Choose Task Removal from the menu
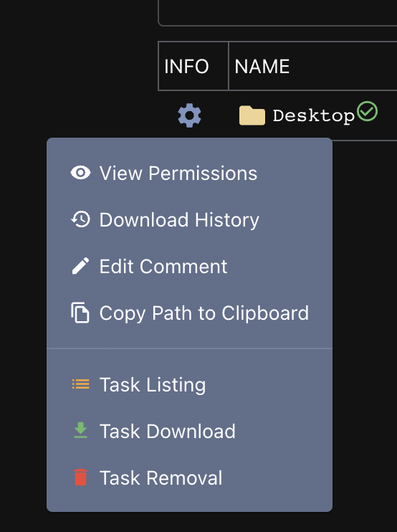This screenshot has width=397, height=532. (189, 478)
